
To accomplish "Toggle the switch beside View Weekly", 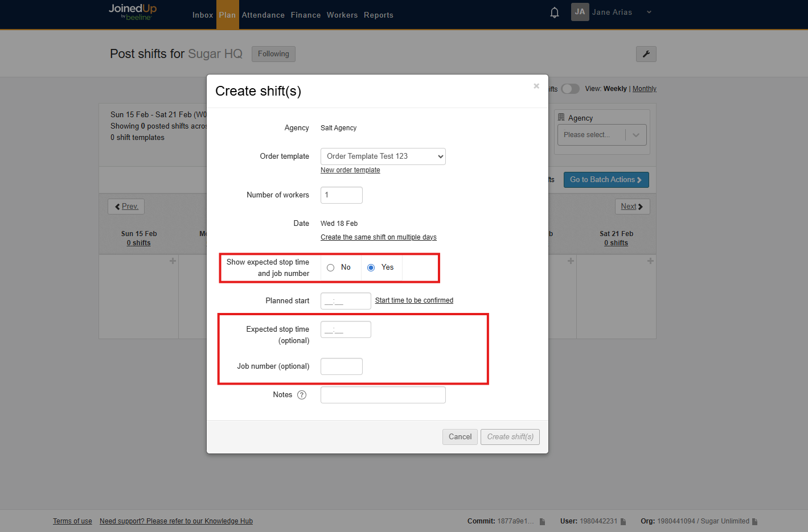I will click(570, 89).
